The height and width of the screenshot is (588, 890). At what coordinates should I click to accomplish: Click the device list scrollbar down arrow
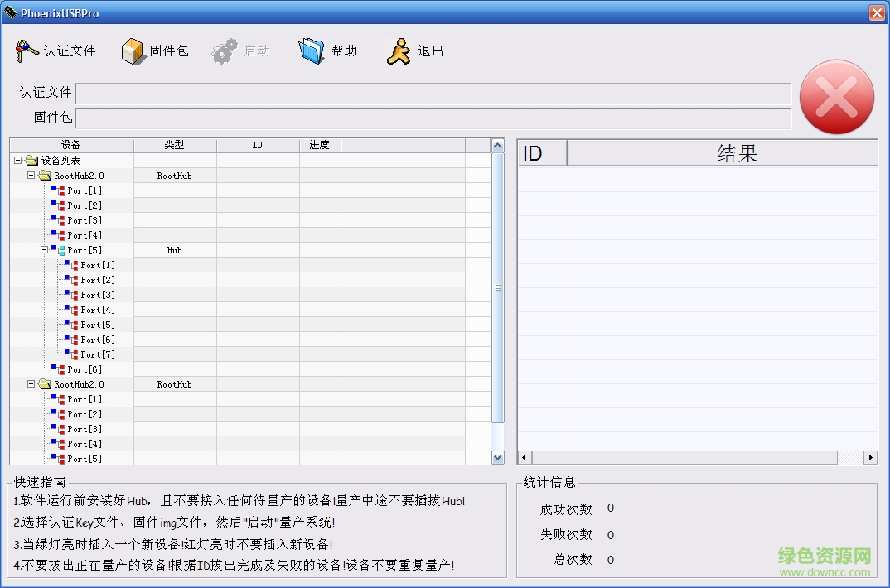(x=497, y=456)
